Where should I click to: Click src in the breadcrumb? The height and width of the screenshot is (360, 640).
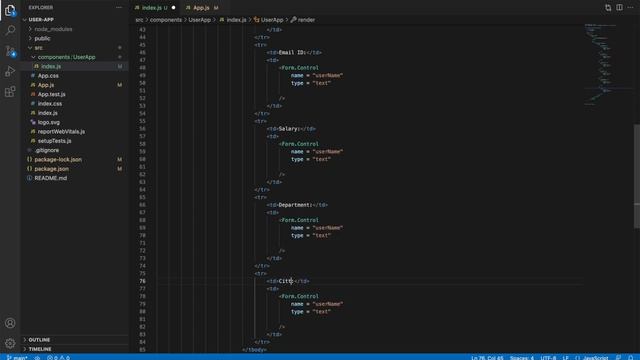pyautogui.click(x=139, y=20)
